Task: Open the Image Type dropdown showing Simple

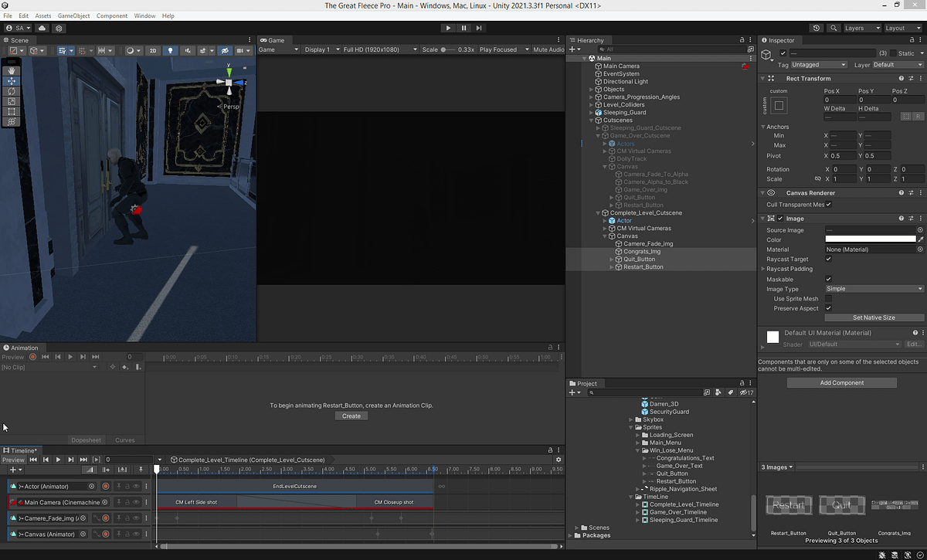Action: coord(873,288)
